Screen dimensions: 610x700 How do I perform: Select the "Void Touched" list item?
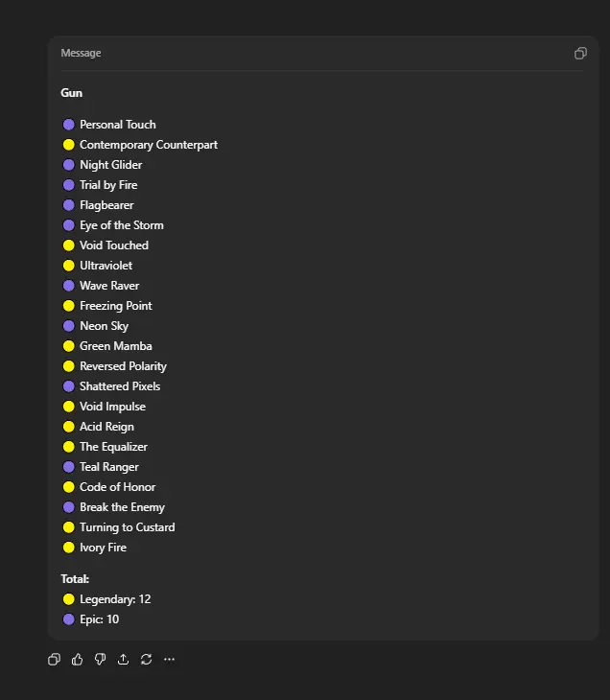(x=114, y=245)
